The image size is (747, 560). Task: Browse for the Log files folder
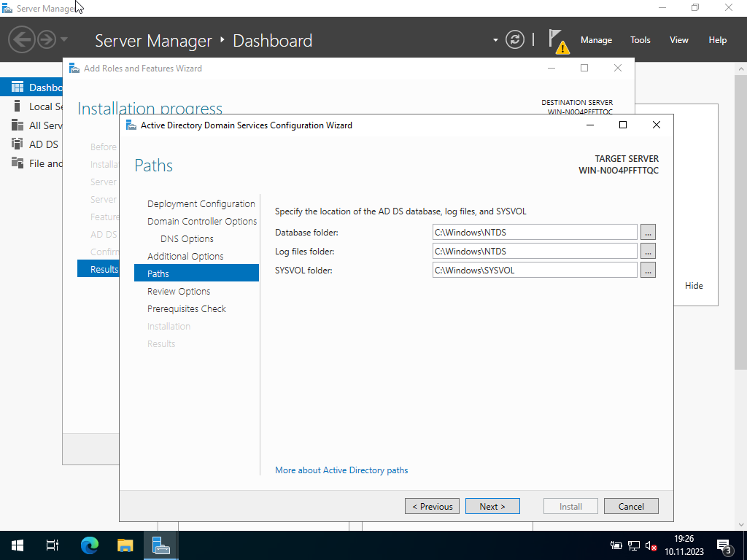[x=648, y=252]
